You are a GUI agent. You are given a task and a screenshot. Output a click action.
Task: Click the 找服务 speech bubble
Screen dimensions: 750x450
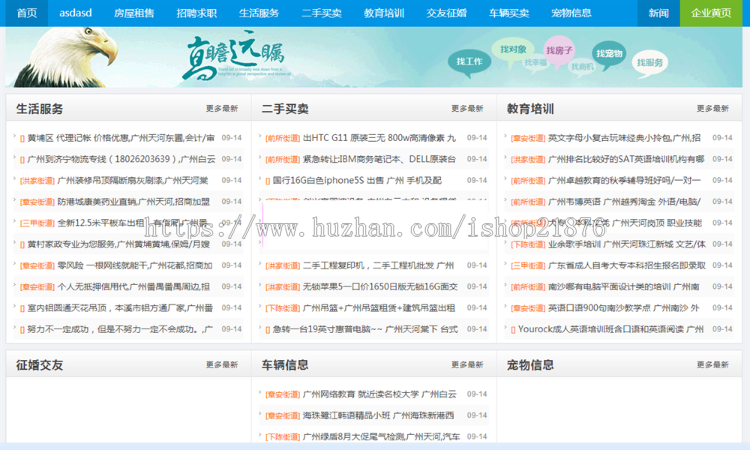coord(650,63)
